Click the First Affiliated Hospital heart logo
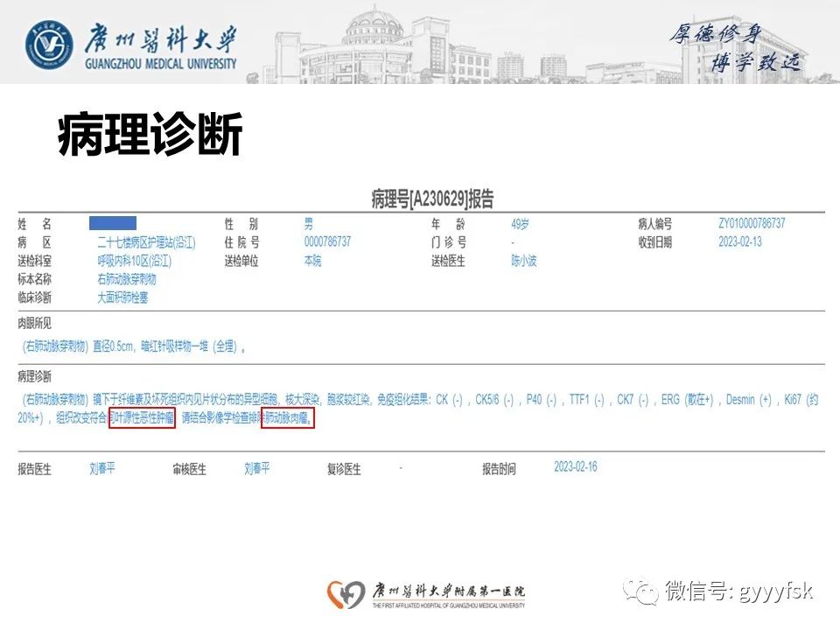 (x=346, y=593)
